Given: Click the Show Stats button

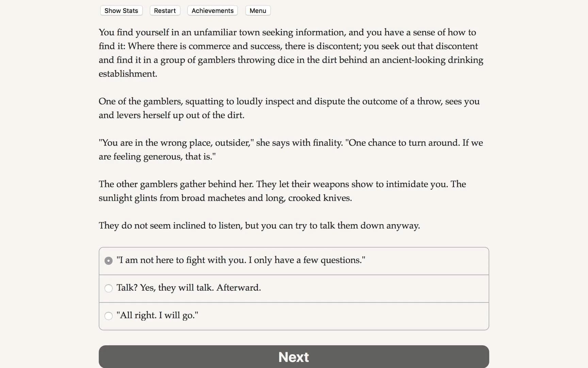Looking at the screenshot, I should pyautogui.click(x=121, y=11).
